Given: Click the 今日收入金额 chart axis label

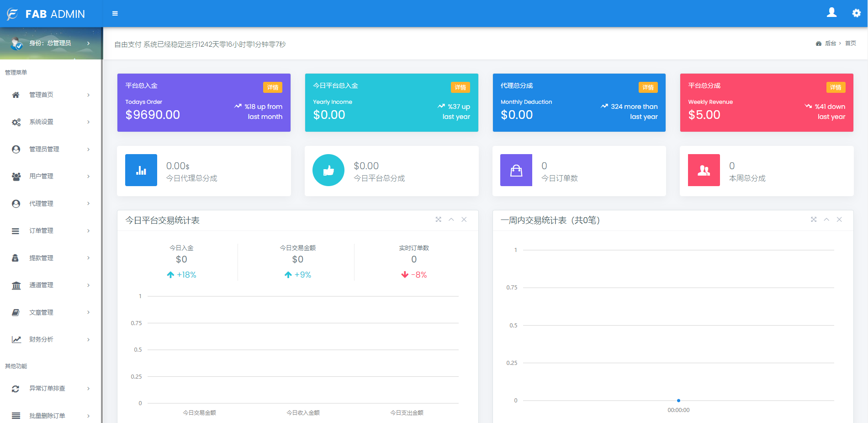Looking at the screenshot, I should pos(303,413).
